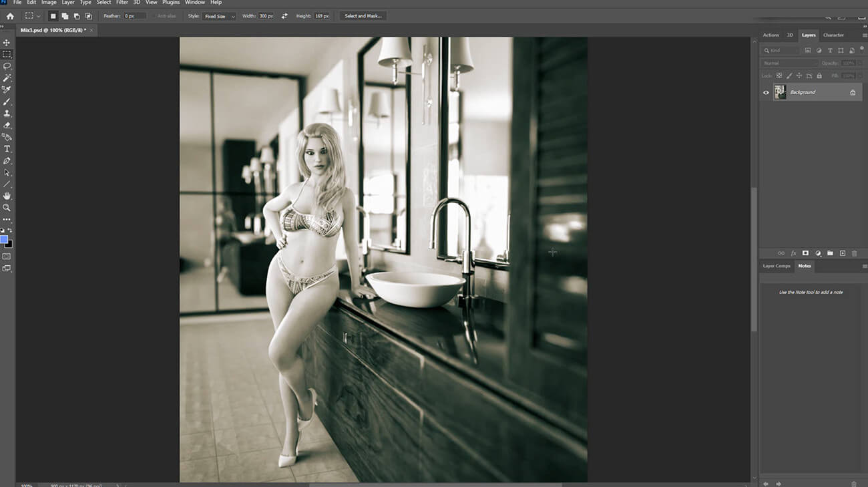Select the Magic Wand tool
This screenshot has width=868, height=487.
7,78
